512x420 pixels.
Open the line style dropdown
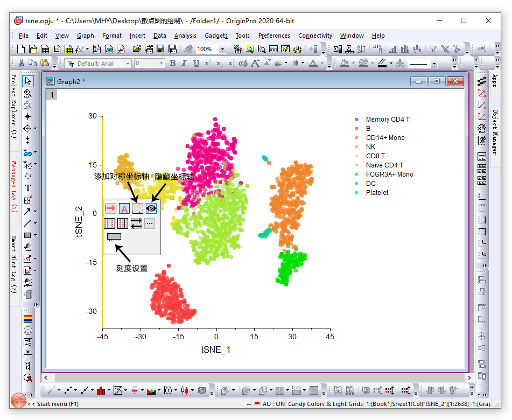[433, 64]
